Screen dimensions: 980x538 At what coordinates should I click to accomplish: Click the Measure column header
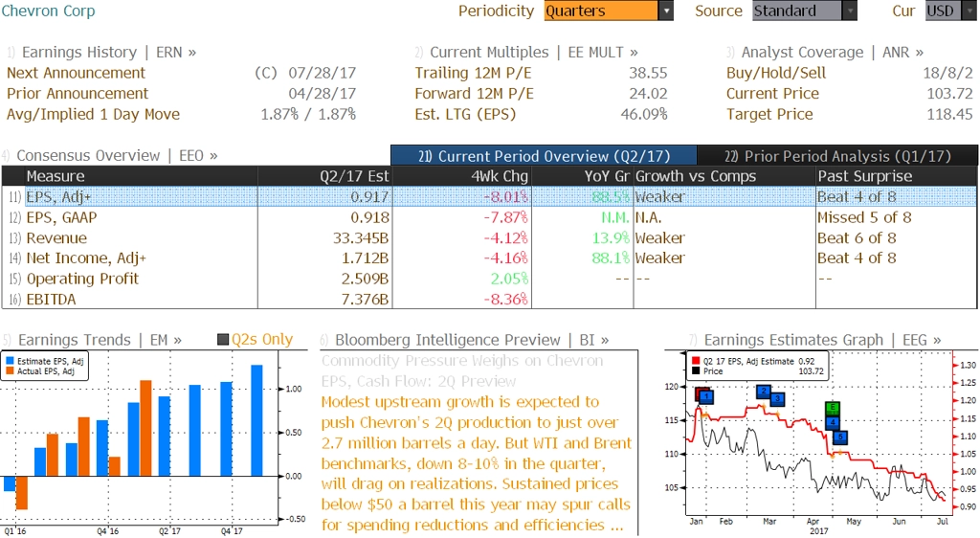point(141,176)
